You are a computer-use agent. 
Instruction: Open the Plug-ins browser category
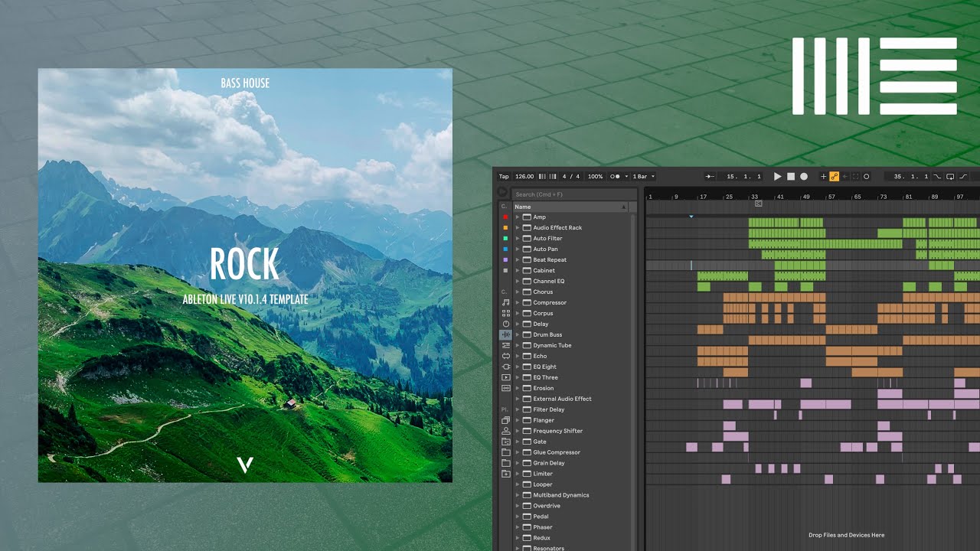tap(505, 367)
